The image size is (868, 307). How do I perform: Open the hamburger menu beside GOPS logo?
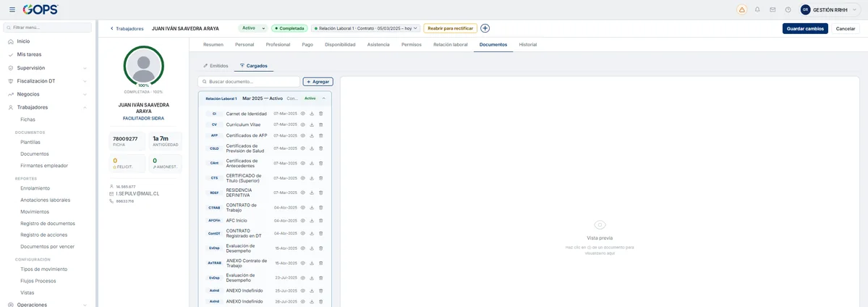coord(12,9)
